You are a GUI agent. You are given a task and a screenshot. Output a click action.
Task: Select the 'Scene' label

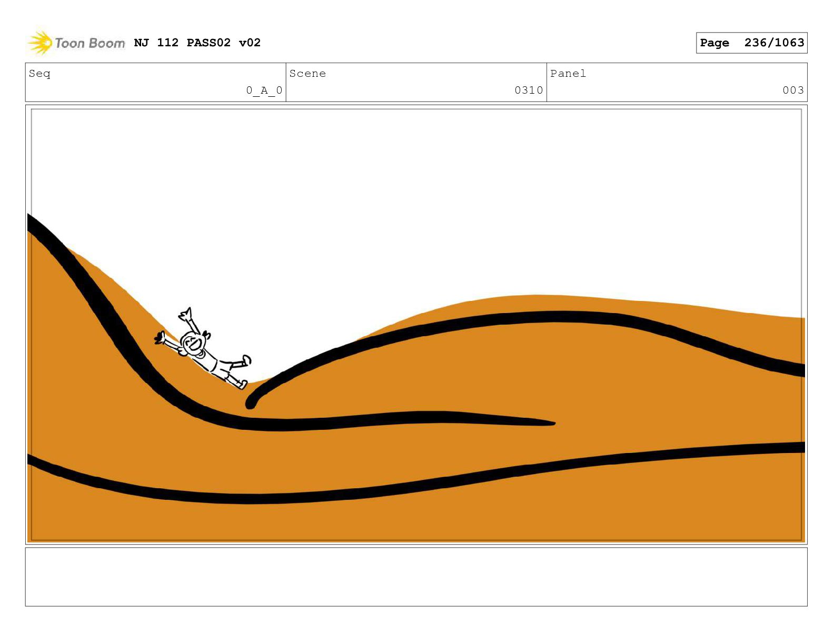(307, 74)
